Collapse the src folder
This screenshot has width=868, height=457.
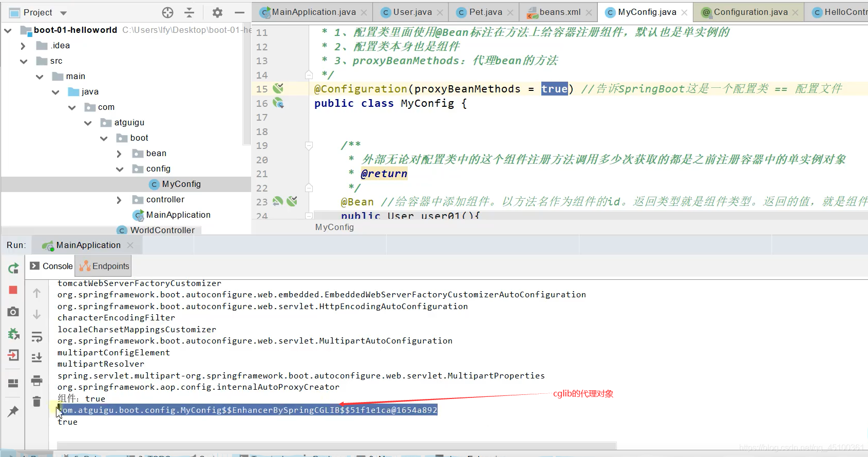pyautogui.click(x=24, y=61)
